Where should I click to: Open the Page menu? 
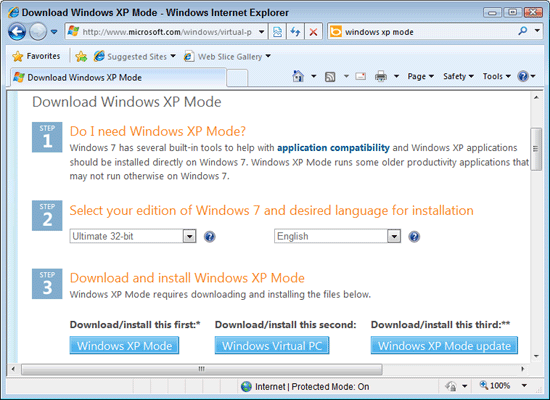click(x=421, y=76)
